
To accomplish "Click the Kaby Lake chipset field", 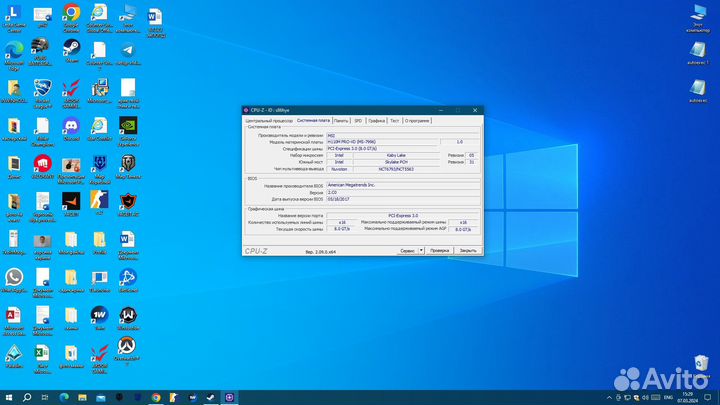I will click(x=396, y=156).
